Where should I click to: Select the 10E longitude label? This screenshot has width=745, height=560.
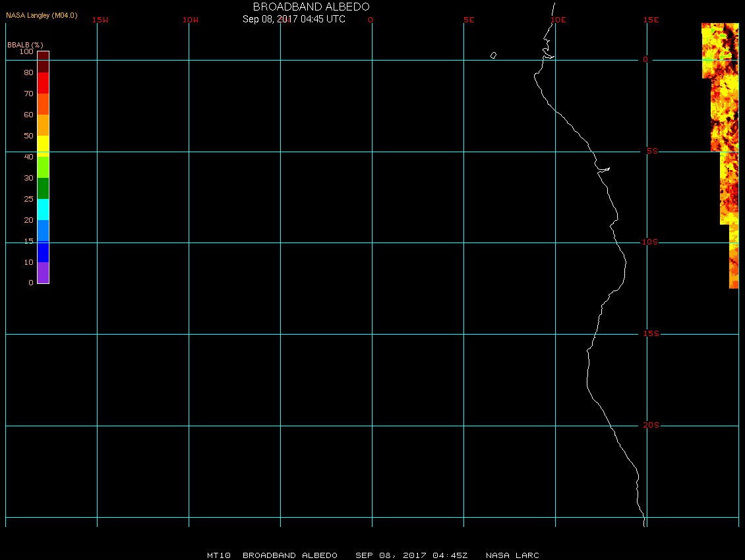click(x=558, y=20)
